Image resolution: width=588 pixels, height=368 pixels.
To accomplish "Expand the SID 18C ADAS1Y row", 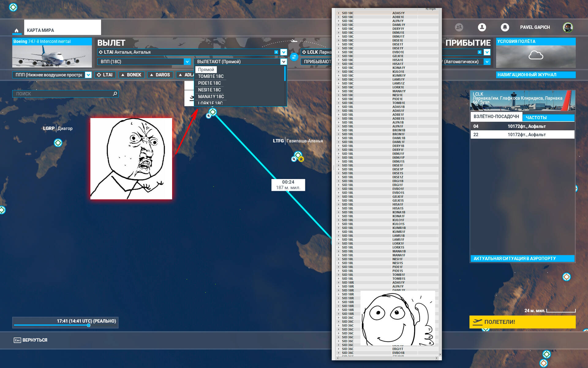I will 339,13.
